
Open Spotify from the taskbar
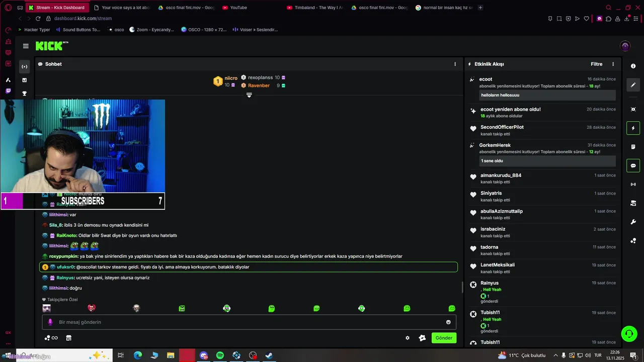220,355
